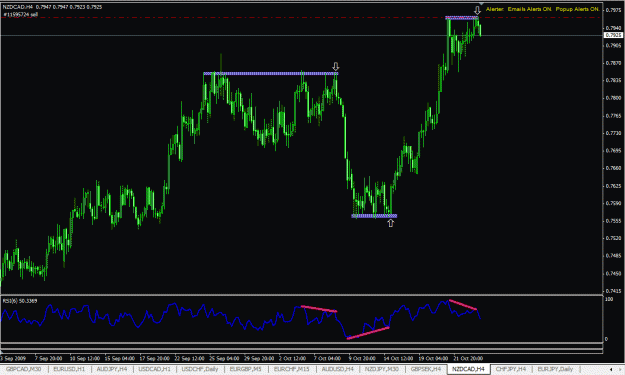This screenshot has height=375, width=625.
Task: Click the 0.7590 price axis label
Action: 613,203
